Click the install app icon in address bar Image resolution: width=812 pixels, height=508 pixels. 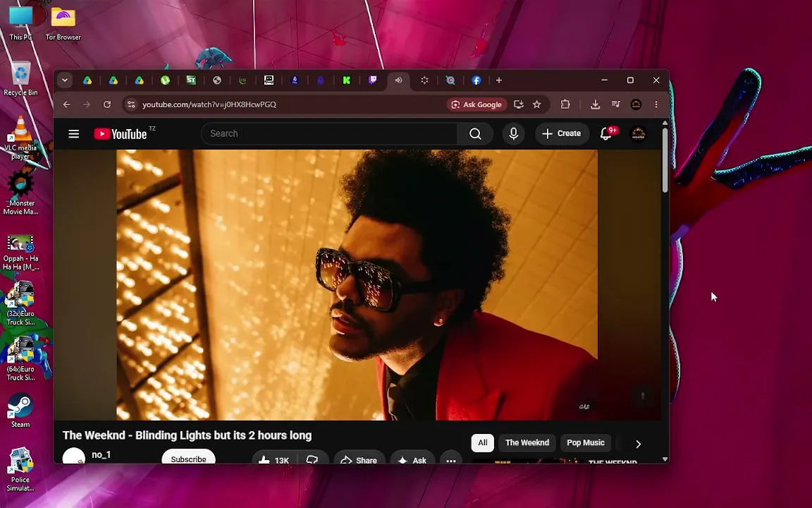pos(518,104)
